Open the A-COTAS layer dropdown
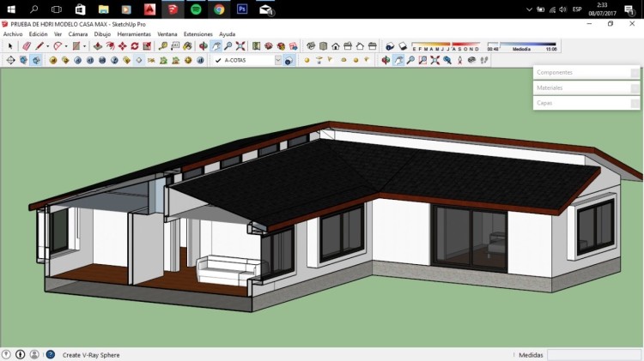The height and width of the screenshot is (361, 644). point(278,60)
